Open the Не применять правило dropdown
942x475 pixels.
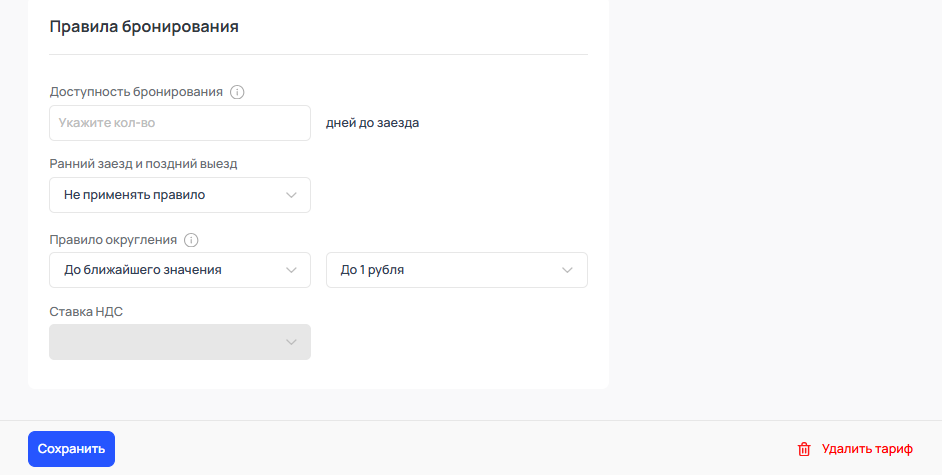(180, 195)
